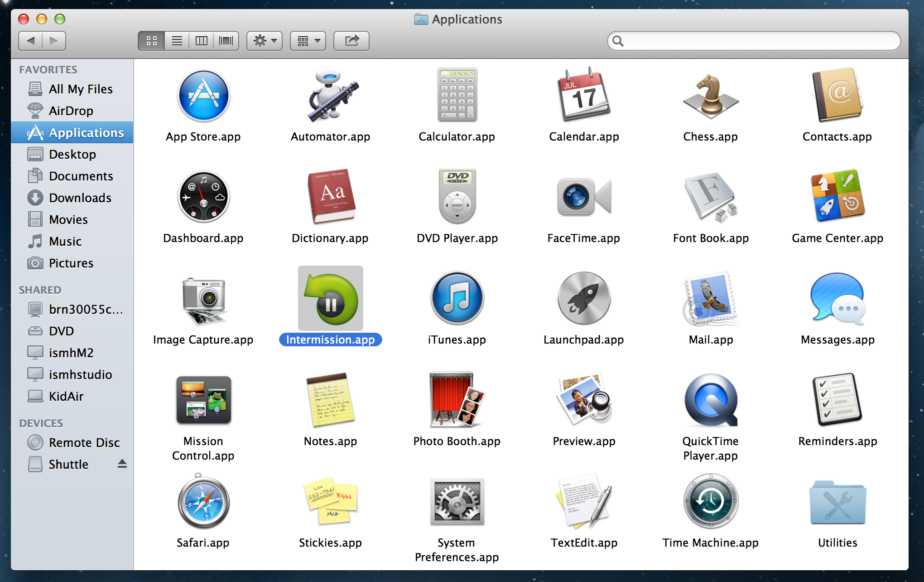Viewport: 924px width, 582px height.
Task: Open the App Store.app icon
Action: (x=203, y=96)
